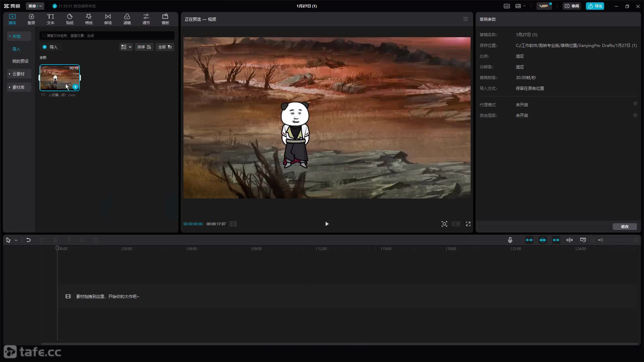Switch to the 贴纸 (Stickers) tab
This screenshot has width=644, height=362.
click(69, 19)
